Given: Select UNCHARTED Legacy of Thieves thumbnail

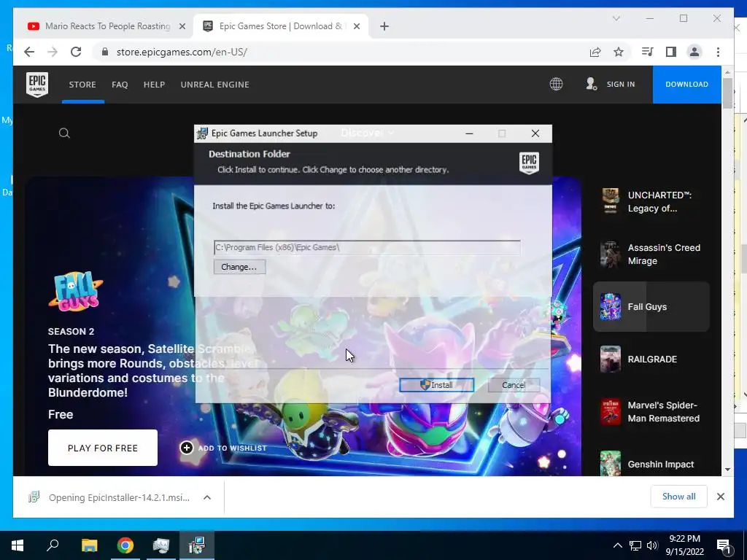Looking at the screenshot, I should [x=611, y=201].
